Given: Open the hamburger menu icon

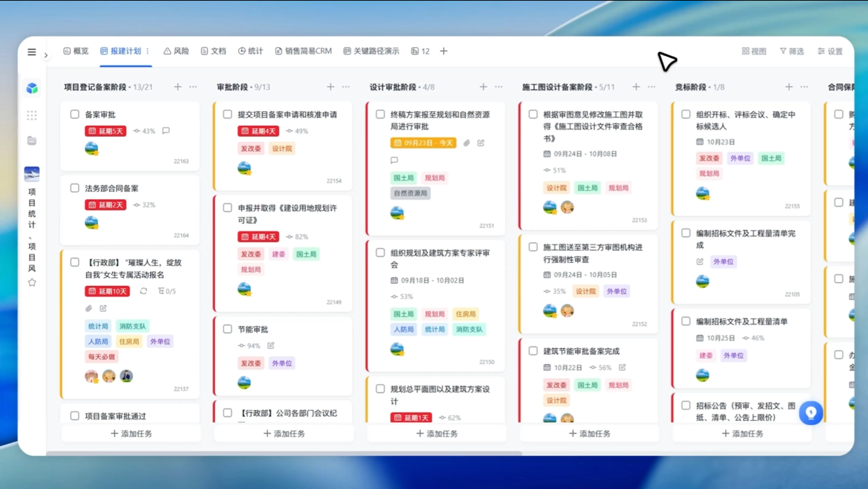Looking at the screenshot, I should point(32,52).
